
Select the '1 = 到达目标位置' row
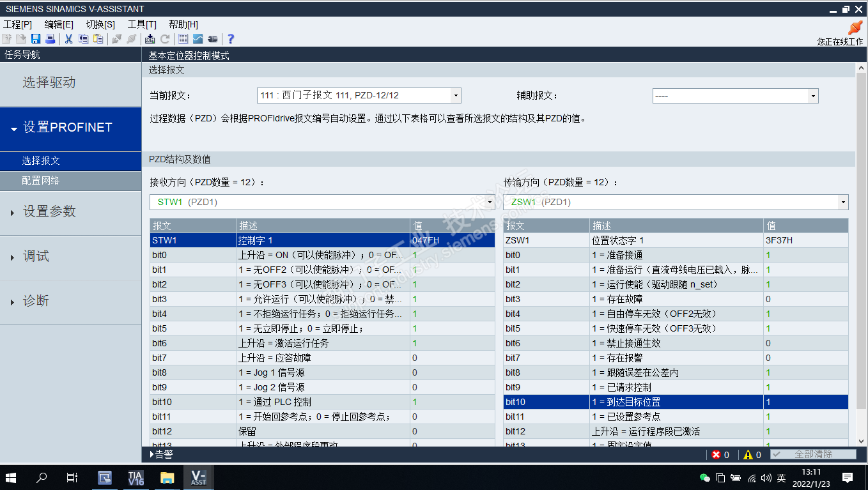(676, 402)
